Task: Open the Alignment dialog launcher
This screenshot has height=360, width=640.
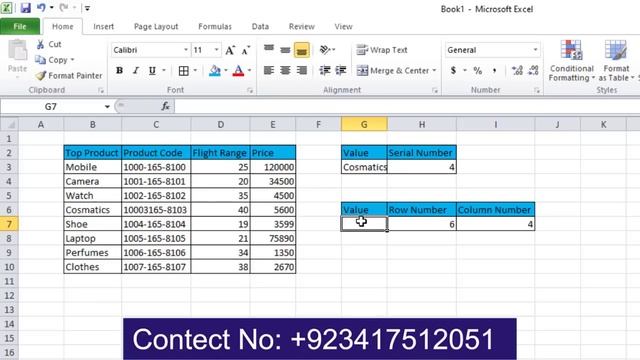Action: 435,91
